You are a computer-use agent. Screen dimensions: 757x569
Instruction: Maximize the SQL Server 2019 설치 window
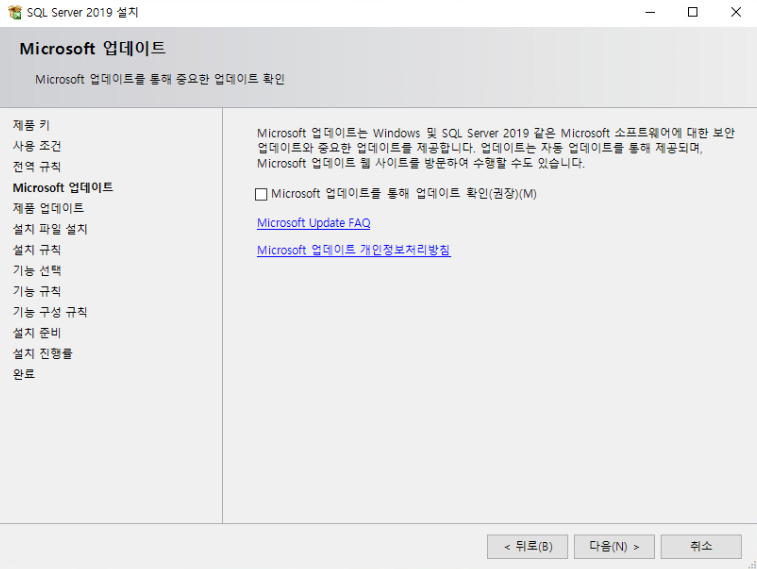click(692, 12)
